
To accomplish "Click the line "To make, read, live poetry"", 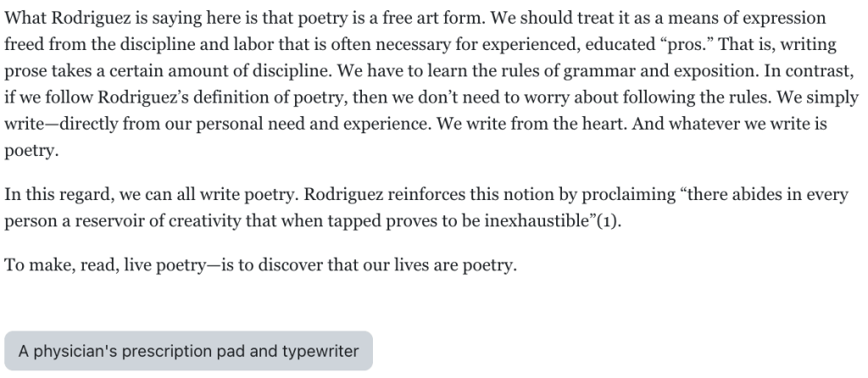I will point(259,264).
